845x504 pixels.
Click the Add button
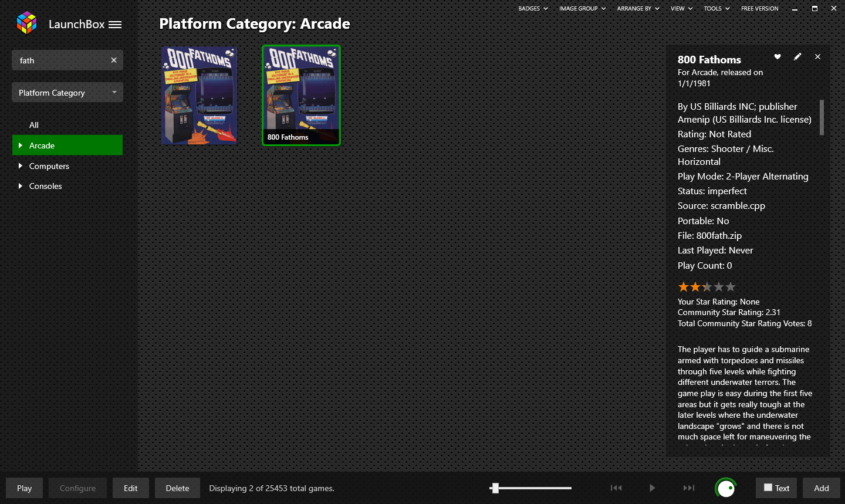pos(822,488)
